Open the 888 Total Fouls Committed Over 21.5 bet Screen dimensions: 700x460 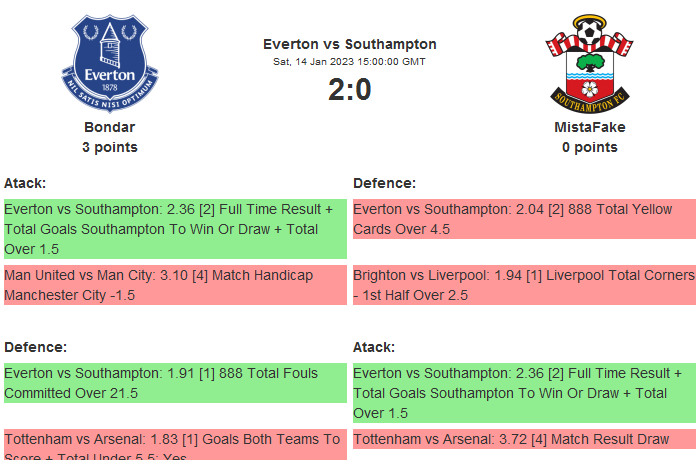pos(175,383)
